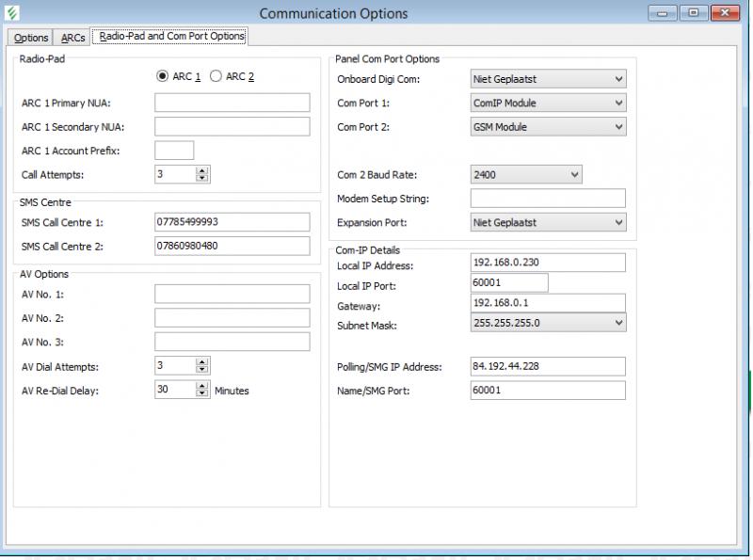Open the Radio-Pad and Com Port Options tab
Screen dimensions: 753x560
tap(171, 37)
